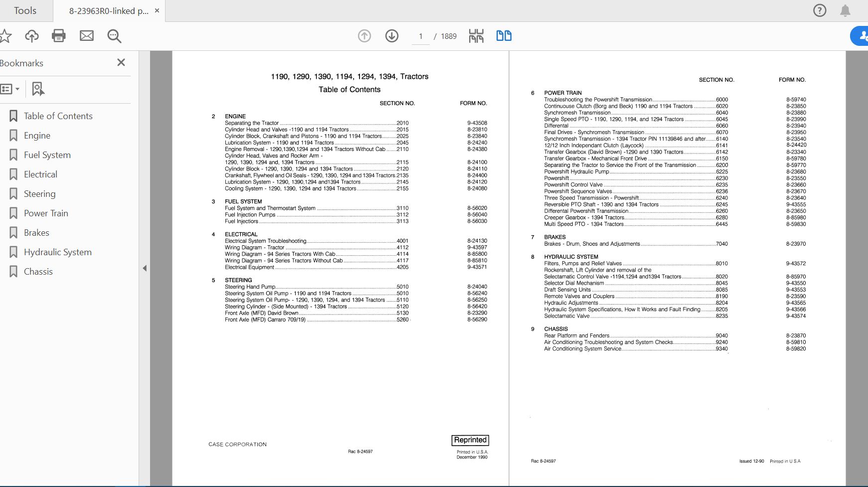Image resolution: width=868 pixels, height=487 pixels.
Task: Bookmark this file with the star icon
Action: click(5, 36)
